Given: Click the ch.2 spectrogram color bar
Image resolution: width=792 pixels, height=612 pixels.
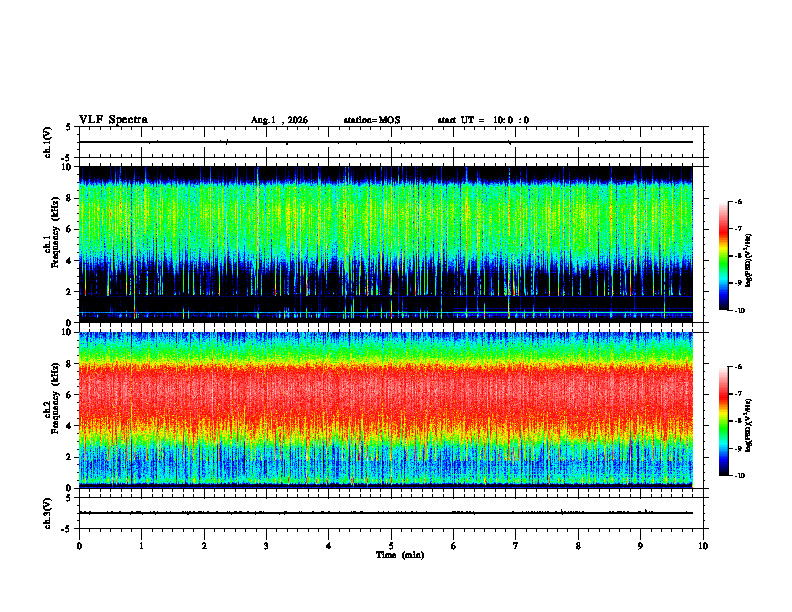Looking at the screenshot, I should pos(724,421).
